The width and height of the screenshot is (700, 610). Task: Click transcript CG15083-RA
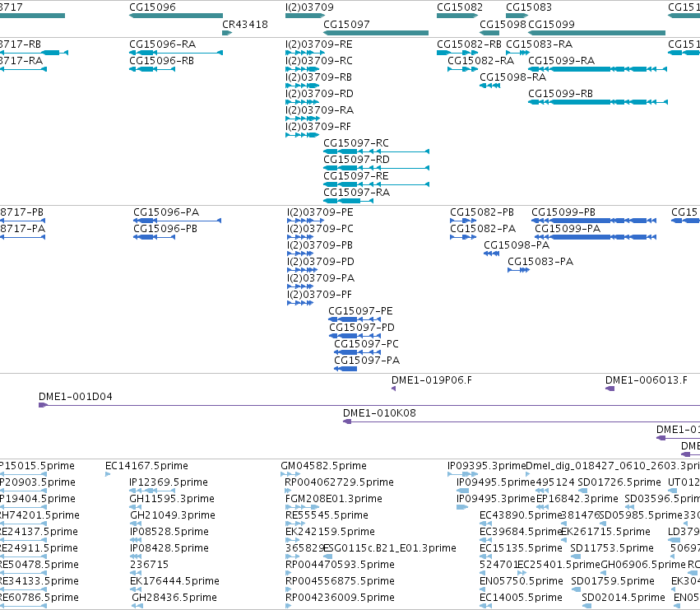click(x=540, y=44)
